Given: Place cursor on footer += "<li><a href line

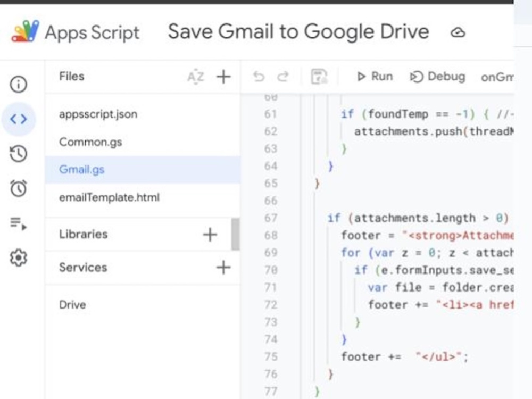Looking at the screenshot, I should click(x=440, y=305).
